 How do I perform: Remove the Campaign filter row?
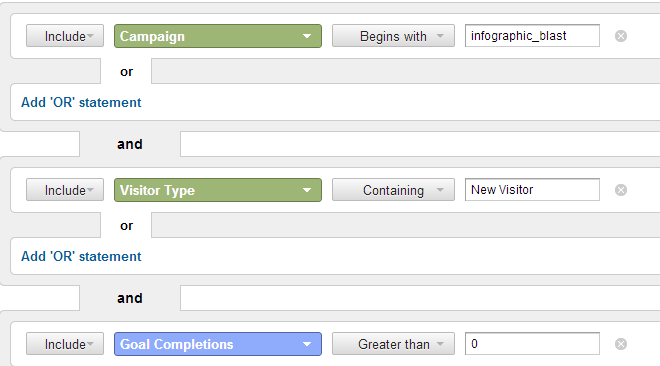621,36
